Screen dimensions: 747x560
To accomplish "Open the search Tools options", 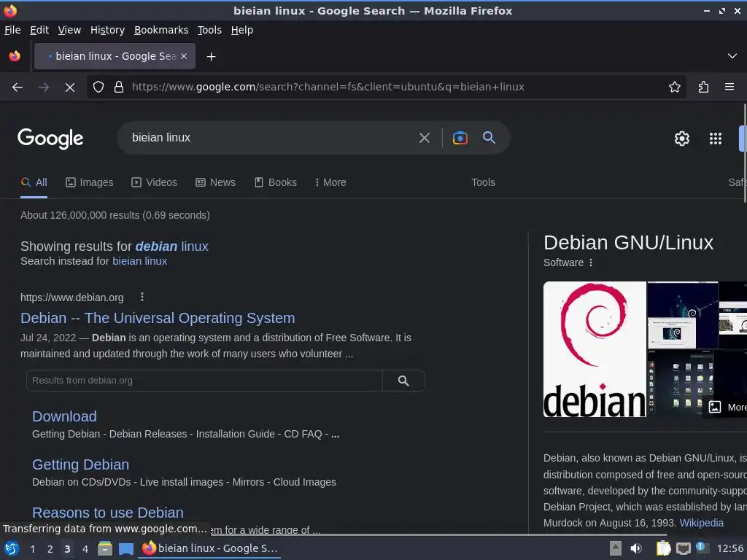I will (x=483, y=182).
